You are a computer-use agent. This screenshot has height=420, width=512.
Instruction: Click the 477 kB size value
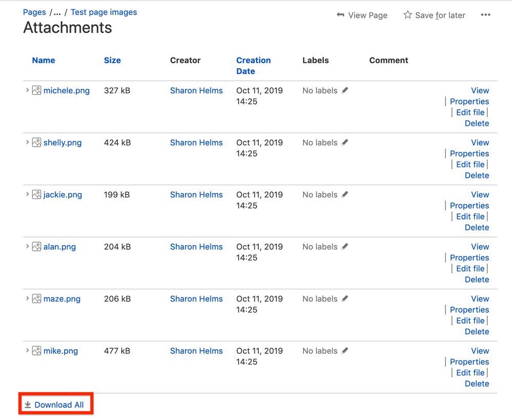click(x=117, y=351)
